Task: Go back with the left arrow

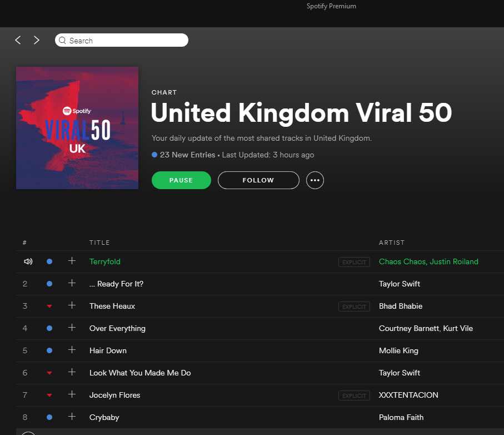Action: [x=18, y=40]
